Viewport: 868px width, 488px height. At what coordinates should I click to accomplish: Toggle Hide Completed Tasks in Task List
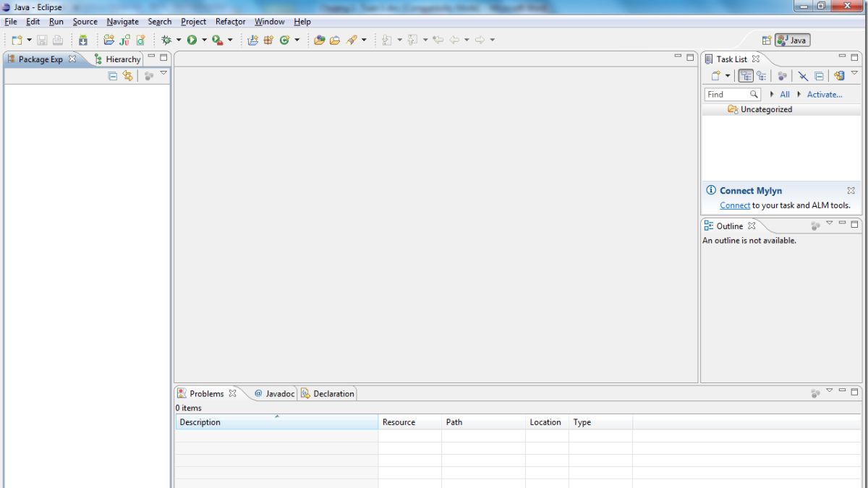pyautogui.click(x=803, y=75)
